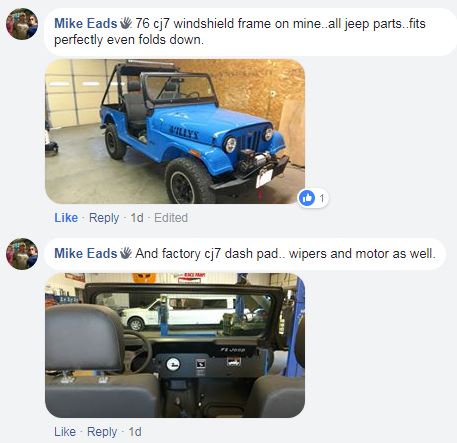457x443 pixels.
Task: Open profile picture beside the dash pad comment
Action: (22, 254)
